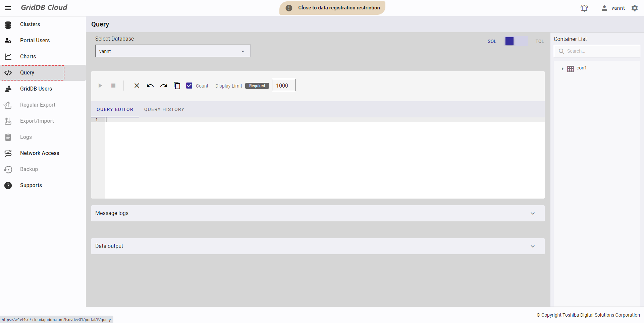Select the con1 container name

582,68
